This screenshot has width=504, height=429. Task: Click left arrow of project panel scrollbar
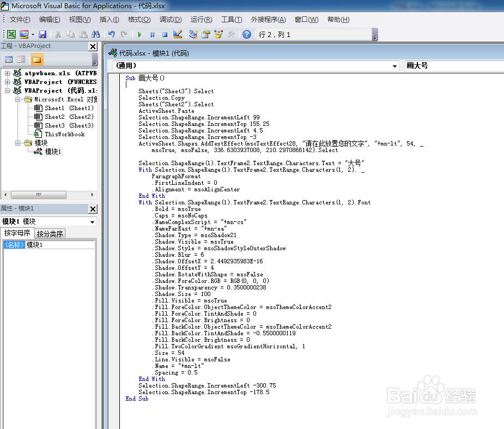point(5,195)
